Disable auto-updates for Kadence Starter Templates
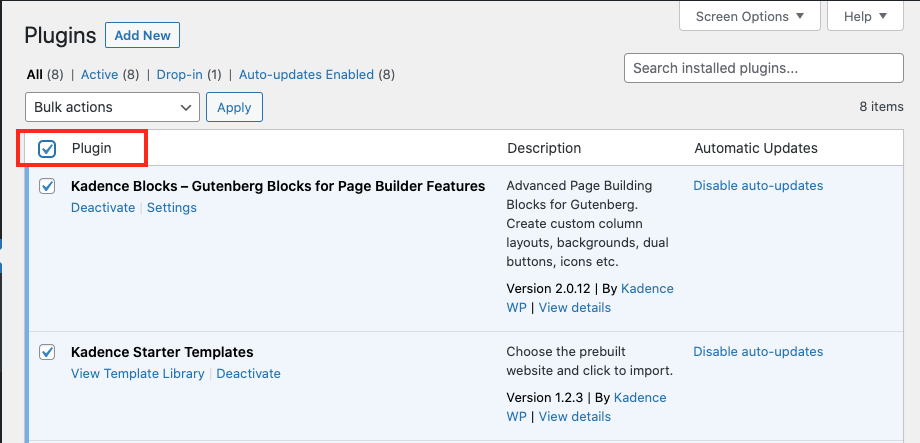The image size is (920, 443). tap(758, 351)
